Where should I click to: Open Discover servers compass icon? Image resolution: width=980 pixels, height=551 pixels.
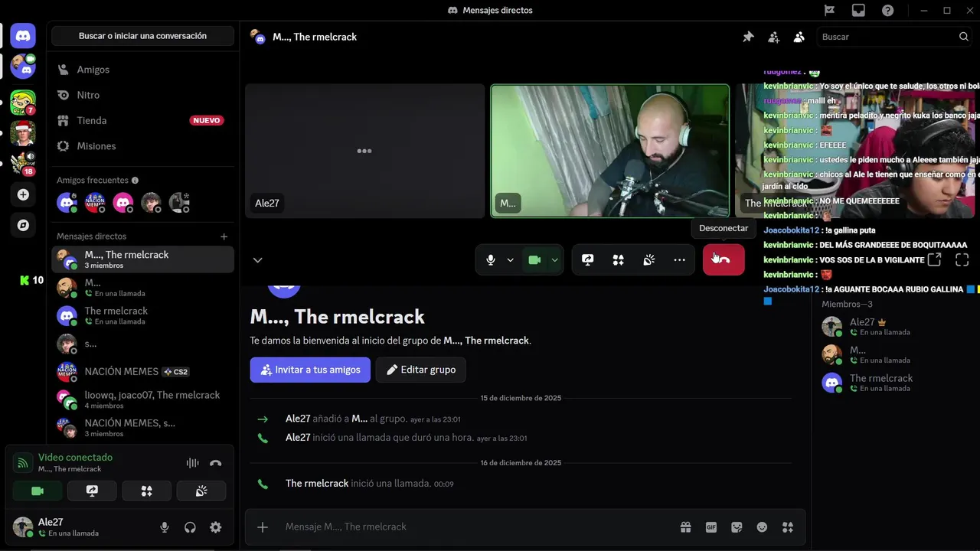point(23,225)
